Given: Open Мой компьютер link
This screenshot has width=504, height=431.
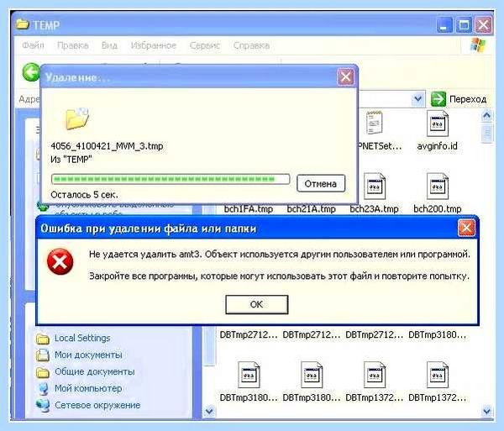Looking at the screenshot, I should point(88,388).
